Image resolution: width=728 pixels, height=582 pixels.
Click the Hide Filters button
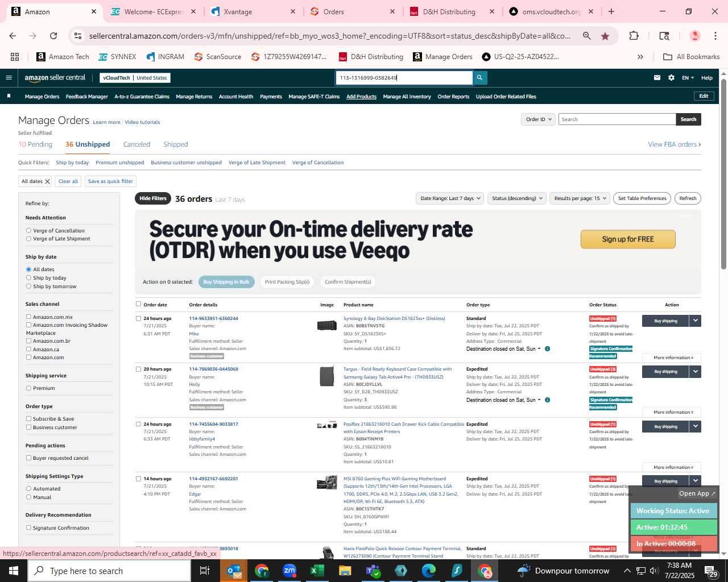(x=153, y=198)
